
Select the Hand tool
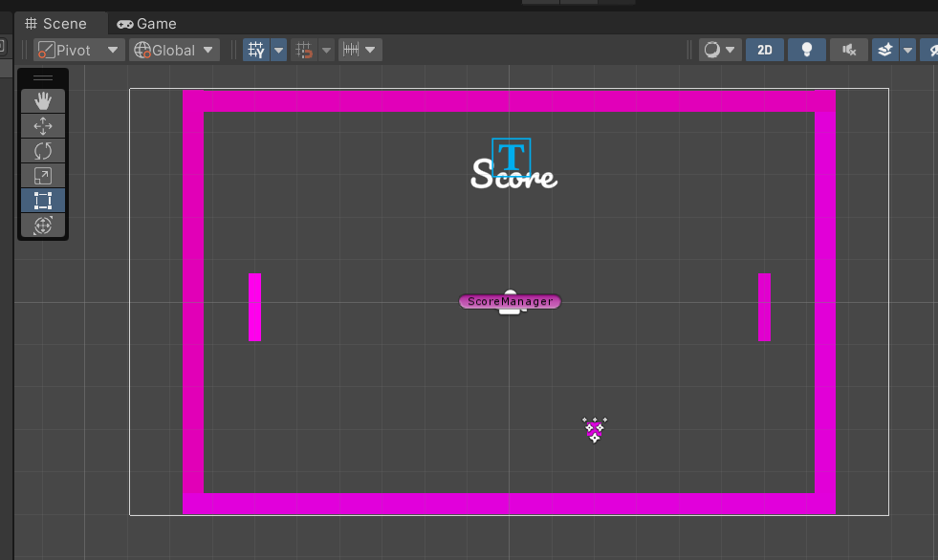click(x=42, y=100)
